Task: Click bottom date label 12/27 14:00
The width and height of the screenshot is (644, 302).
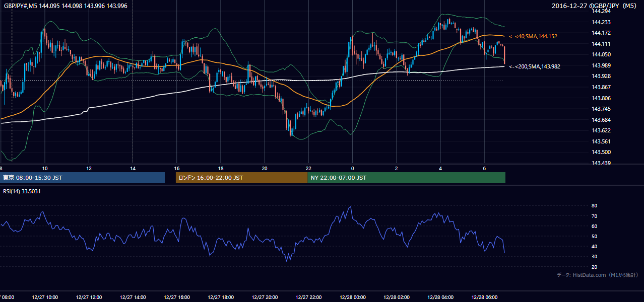Action: pos(133,297)
